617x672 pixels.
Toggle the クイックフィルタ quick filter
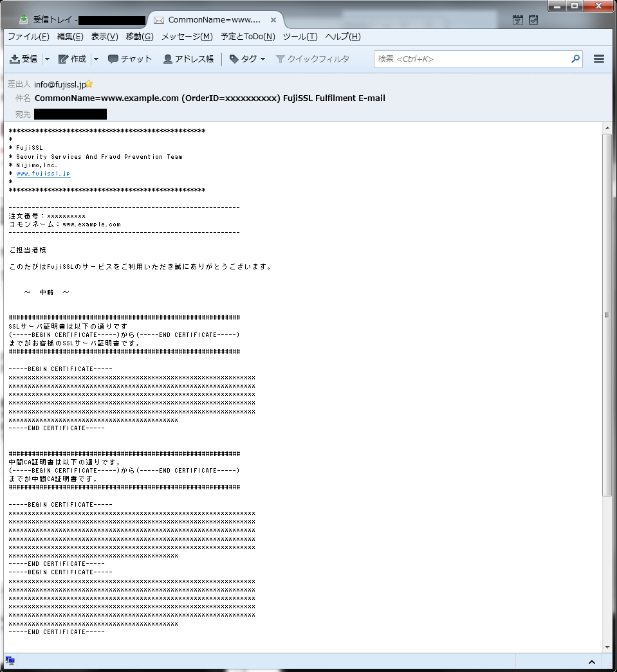click(312, 59)
